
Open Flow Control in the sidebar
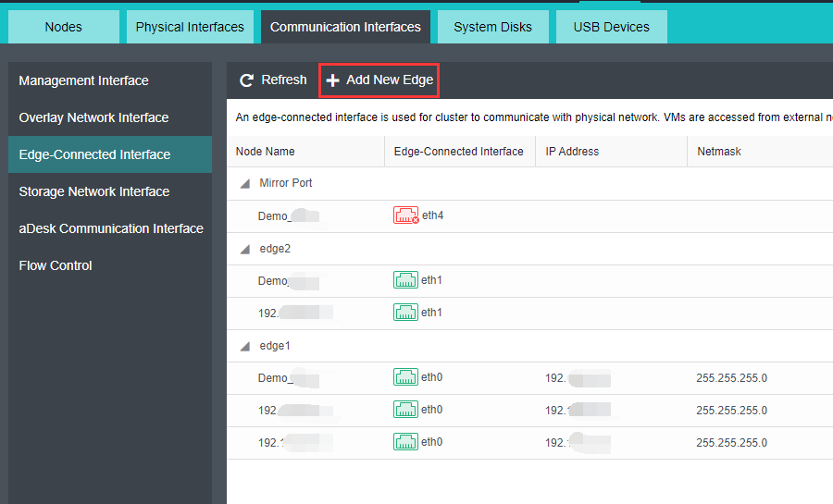(x=56, y=265)
